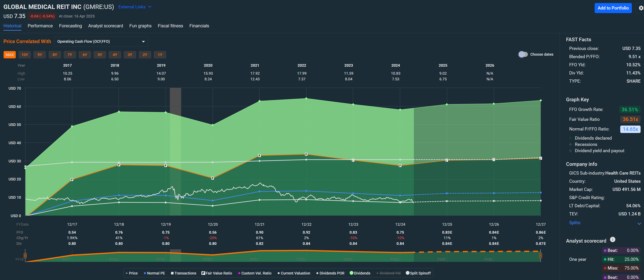
Task: Toggle the Split Spinoff legend marker
Action: point(408,273)
